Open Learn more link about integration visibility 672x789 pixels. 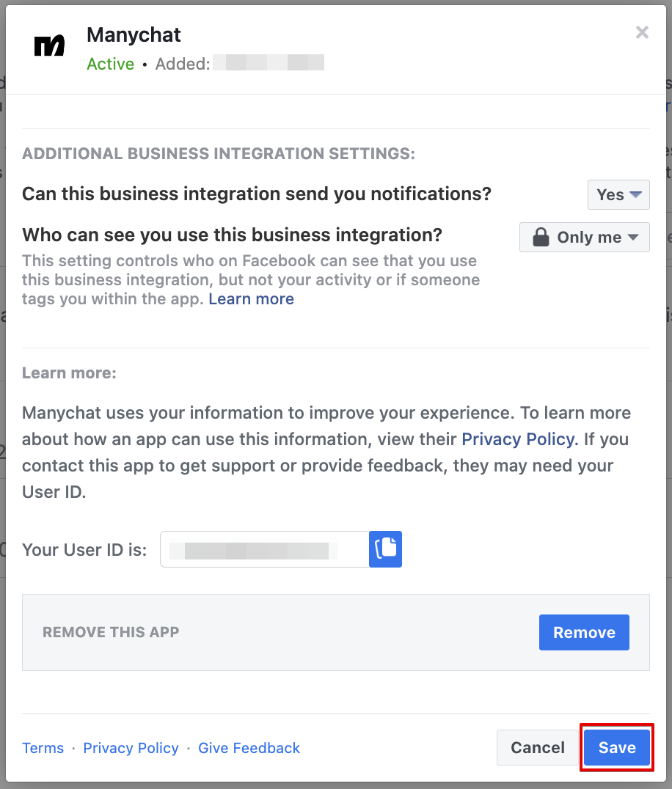[x=251, y=298]
